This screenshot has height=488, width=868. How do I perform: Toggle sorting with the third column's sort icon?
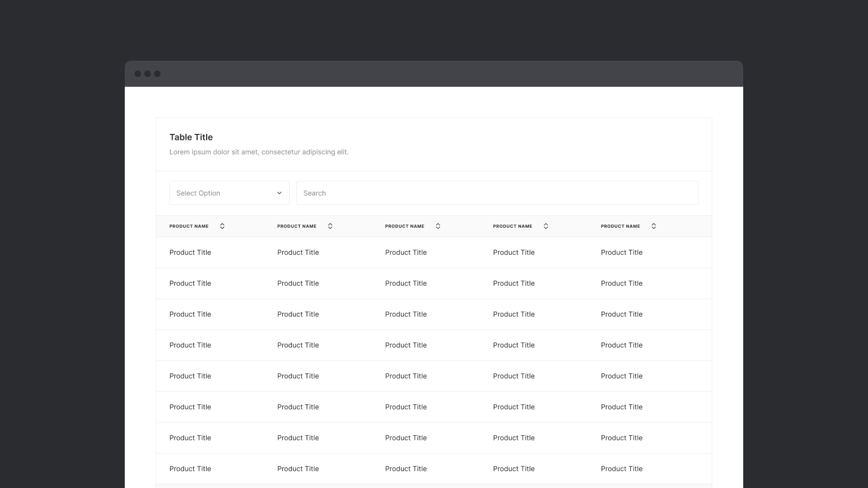click(438, 226)
